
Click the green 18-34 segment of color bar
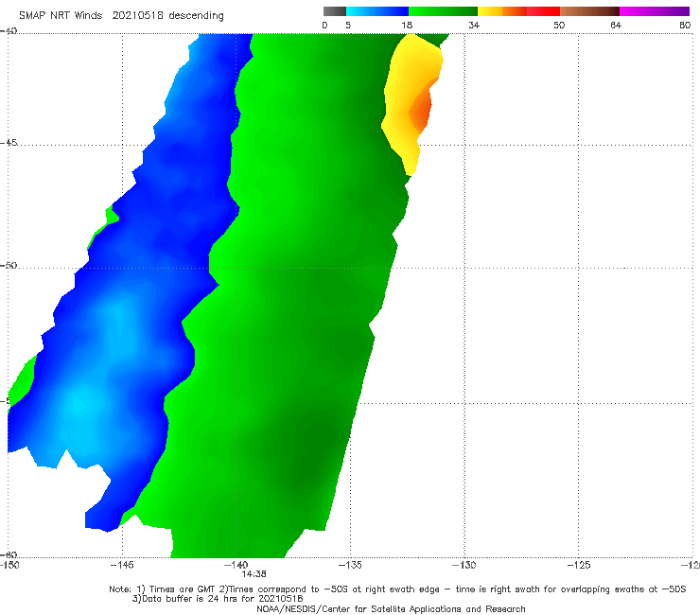pyautogui.click(x=443, y=11)
